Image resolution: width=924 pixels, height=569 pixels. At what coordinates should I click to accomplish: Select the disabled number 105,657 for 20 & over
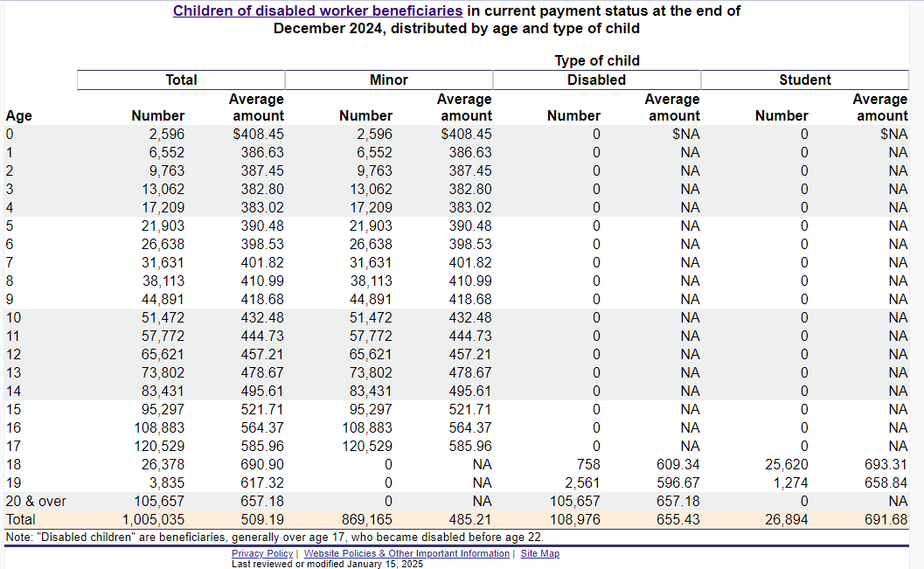574,502
